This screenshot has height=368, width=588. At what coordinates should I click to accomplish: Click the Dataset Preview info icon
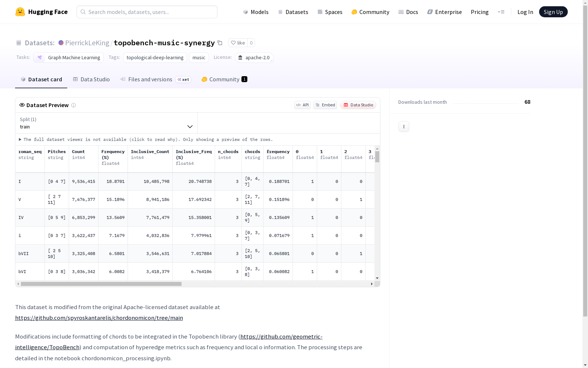coord(73,105)
